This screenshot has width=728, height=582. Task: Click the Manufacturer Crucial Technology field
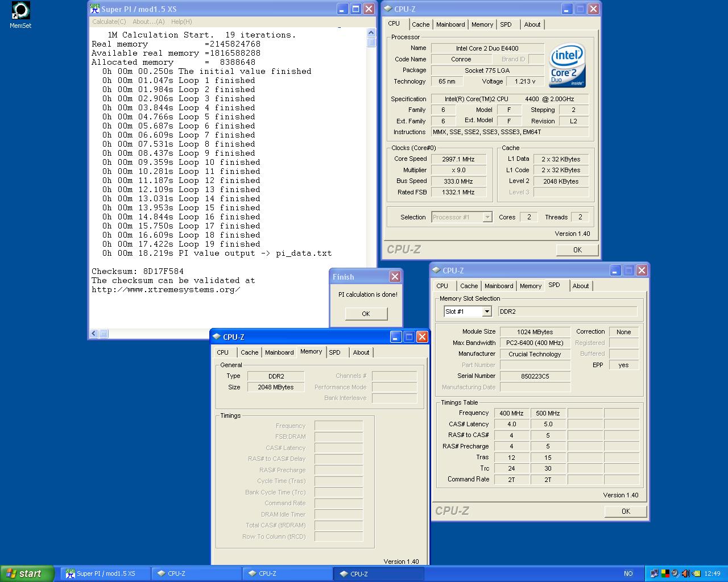click(535, 354)
